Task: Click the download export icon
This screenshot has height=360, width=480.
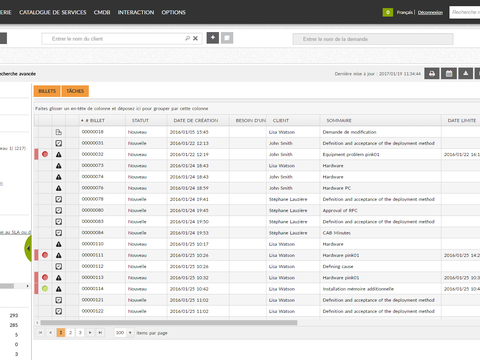Action: point(466,74)
